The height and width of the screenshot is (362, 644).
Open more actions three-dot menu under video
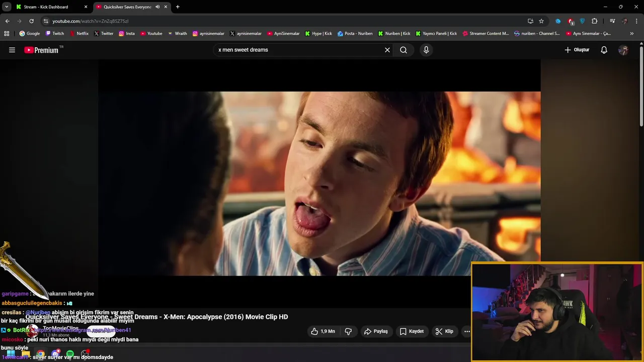pyautogui.click(x=467, y=331)
